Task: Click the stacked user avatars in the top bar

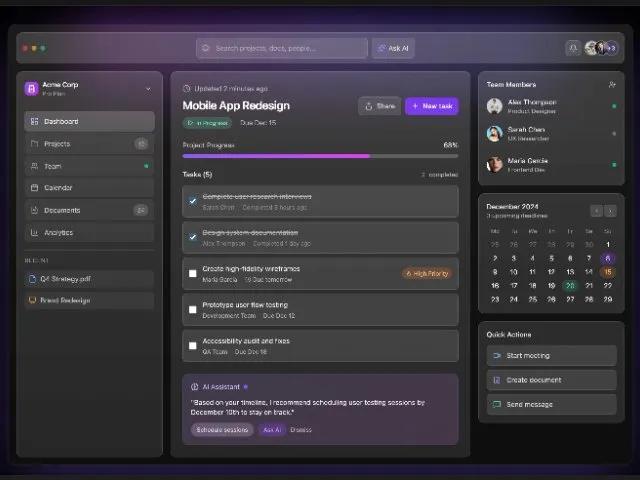Action: point(601,48)
